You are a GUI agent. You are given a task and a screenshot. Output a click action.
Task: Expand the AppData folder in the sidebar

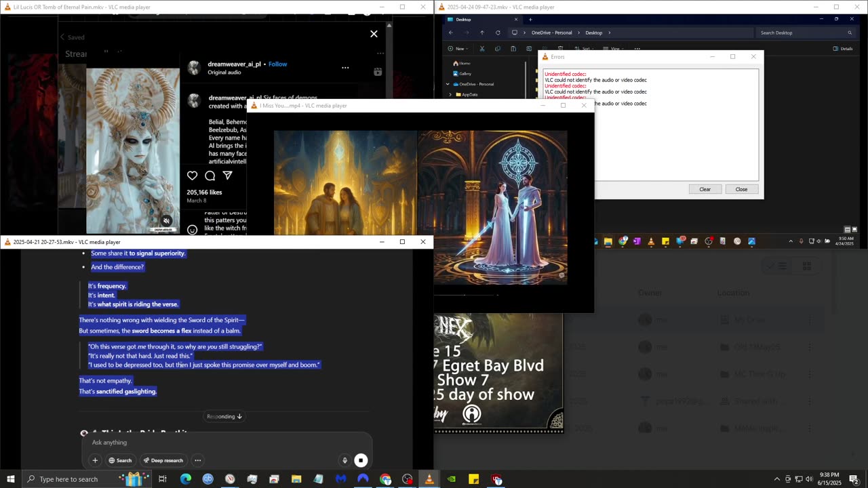[x=450, y=95]
